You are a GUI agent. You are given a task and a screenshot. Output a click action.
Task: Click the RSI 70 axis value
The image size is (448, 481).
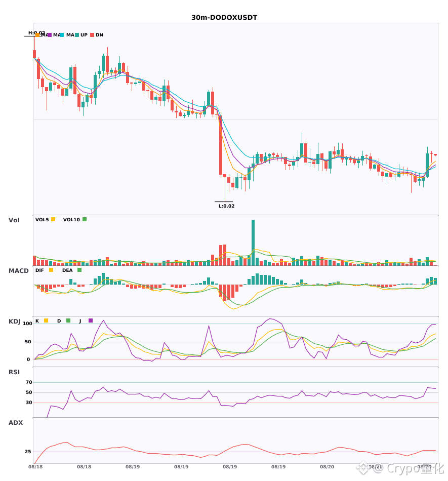29,382
